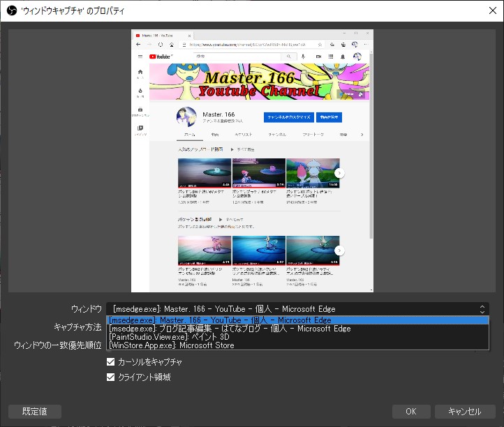The image size is (504, 427).
Task: Click the microphone voice search icon in the preview
Action: [303, 57]
